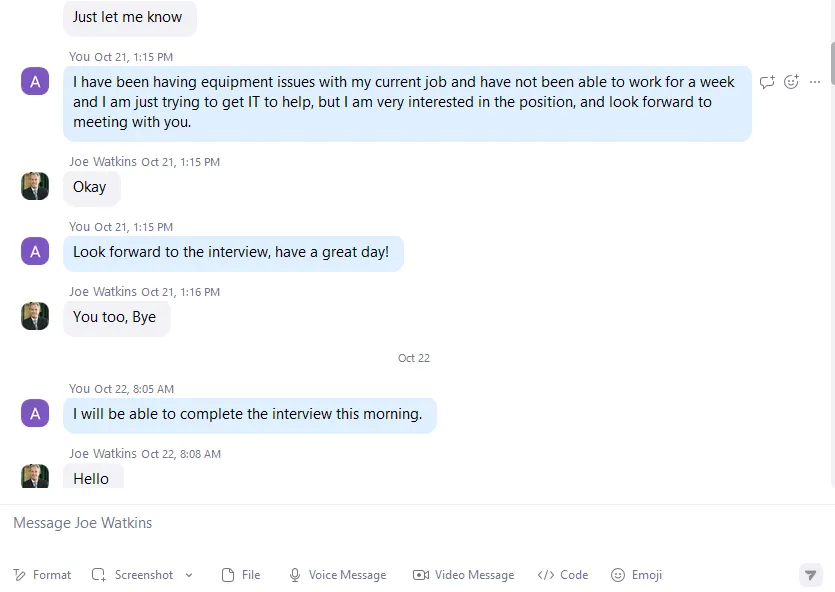Reply in thread to the equipment issues message

tap(767, 82)
